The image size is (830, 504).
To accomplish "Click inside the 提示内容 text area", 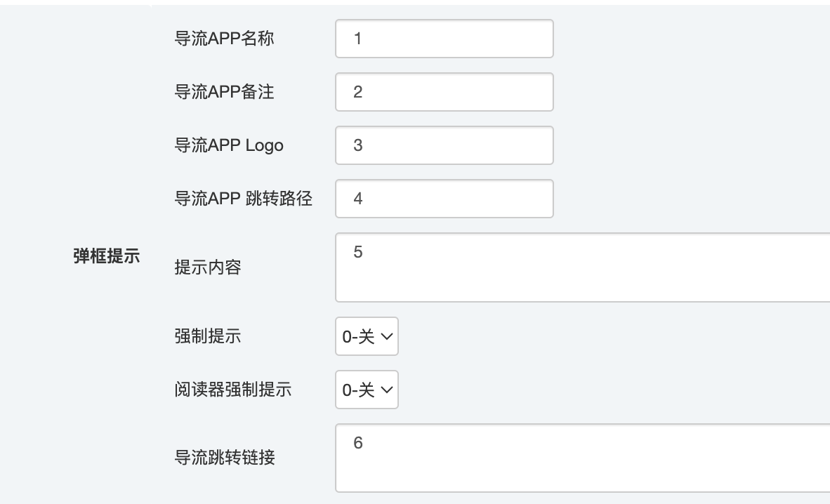I will pyautogui.click(x=583, y=267).
